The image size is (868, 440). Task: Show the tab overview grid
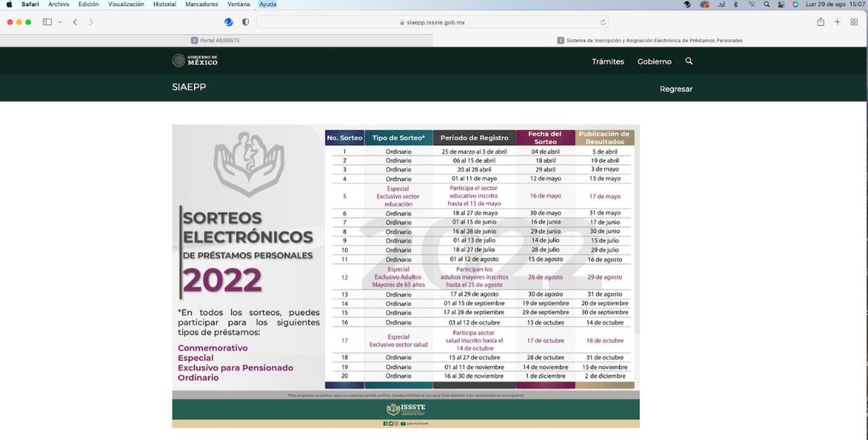(x=854, y=22)
